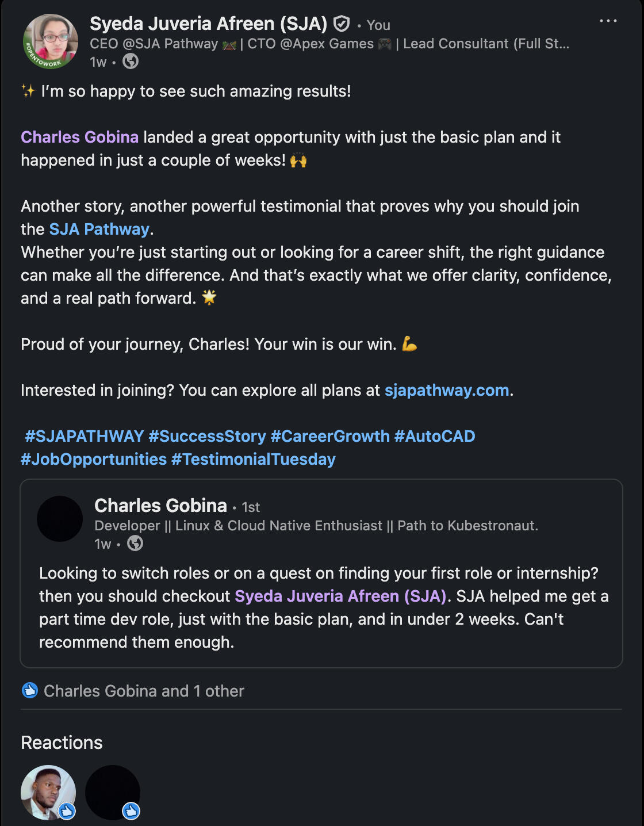The height and width of the screenshot is (826, 644).
Task: Open the #SuccessStory hashtag
Action: click(207, 437)
